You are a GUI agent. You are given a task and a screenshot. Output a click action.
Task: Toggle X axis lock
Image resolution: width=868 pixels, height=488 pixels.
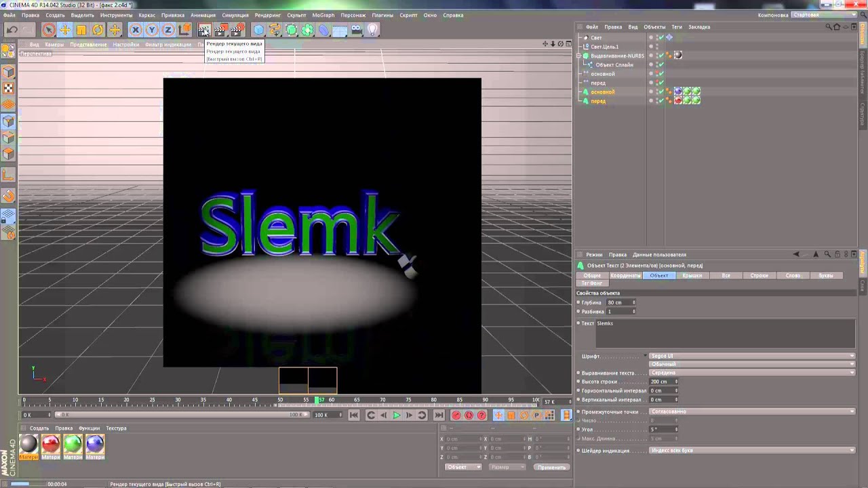(136, 30)
